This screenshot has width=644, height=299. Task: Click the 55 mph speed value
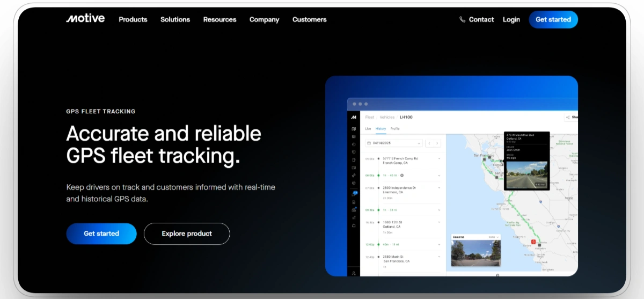tap(511, 158)
